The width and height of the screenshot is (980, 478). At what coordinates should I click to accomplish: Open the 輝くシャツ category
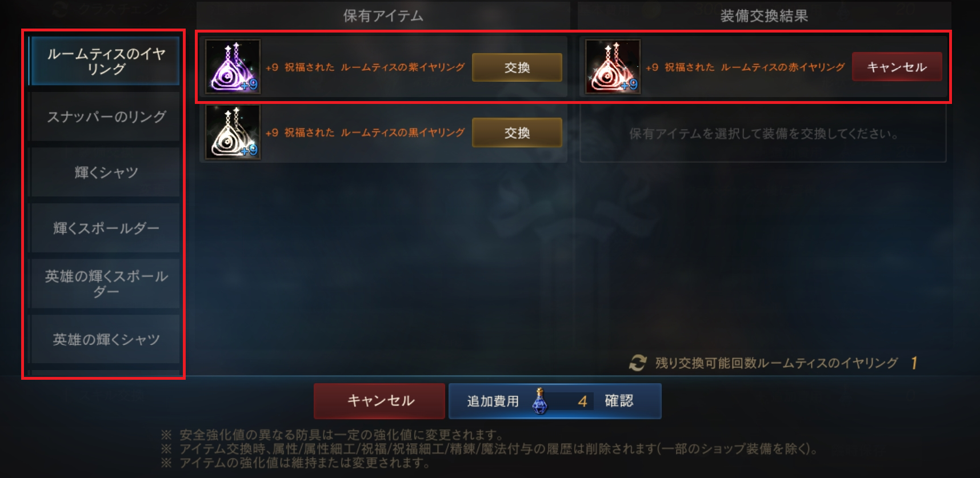pos(105,172)
